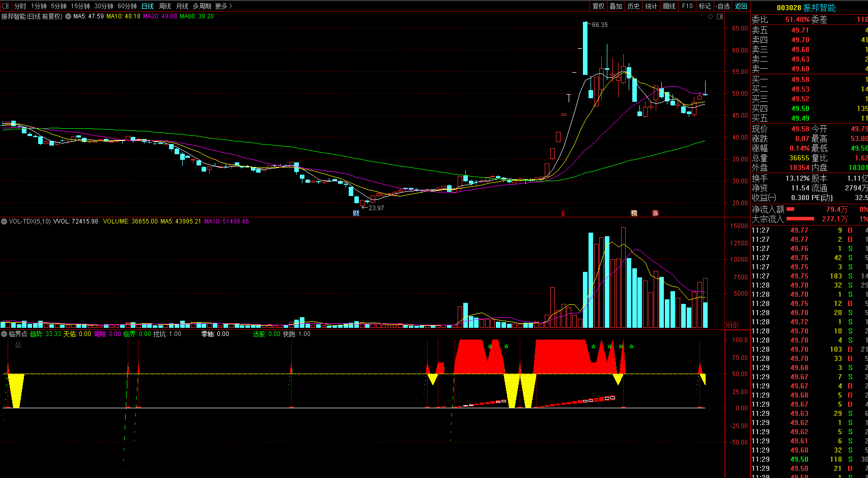Screen dimensions: 868x478
Task: Click the 现价 49.58 value
Action: click(x=800, y=129)
